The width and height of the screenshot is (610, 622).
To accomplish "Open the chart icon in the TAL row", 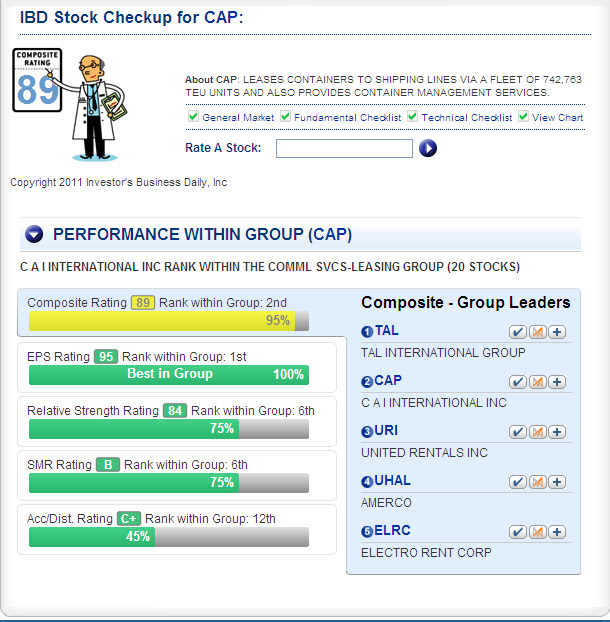I will pyautogui.click(x=537, y=332).
